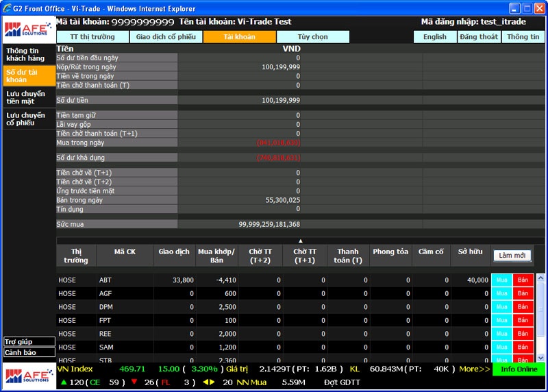
Task: Click the Nộp/Rút trong ngày row label
Action: coord(86,66)
